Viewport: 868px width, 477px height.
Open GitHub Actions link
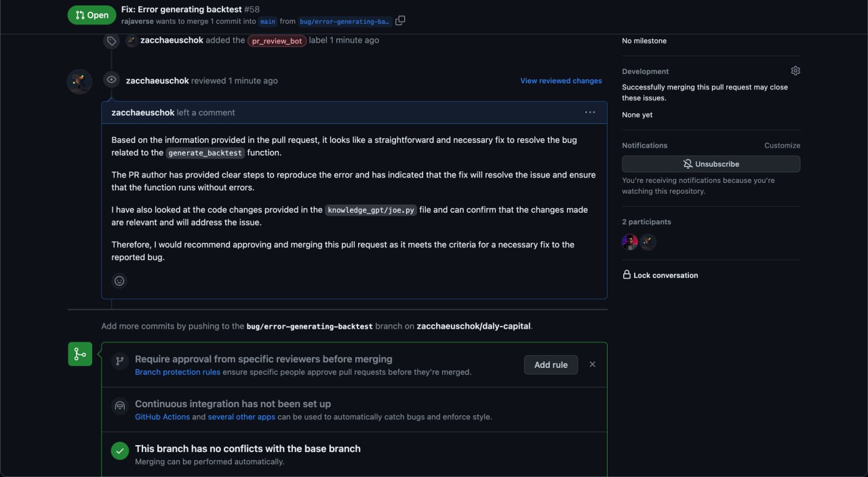click(x=162, y=417)
